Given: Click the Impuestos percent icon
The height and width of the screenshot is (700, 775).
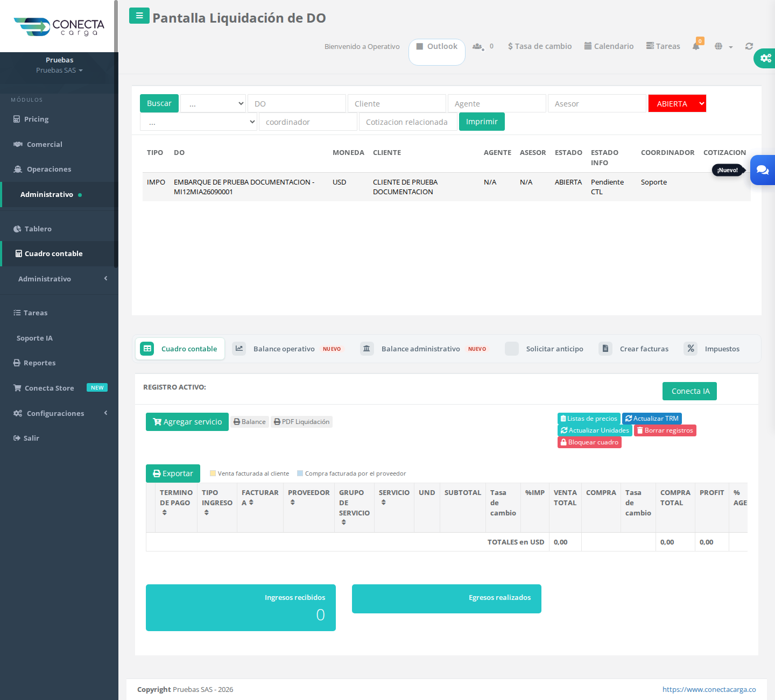Looking at the screenshot, I should click(x=691, y=349).
